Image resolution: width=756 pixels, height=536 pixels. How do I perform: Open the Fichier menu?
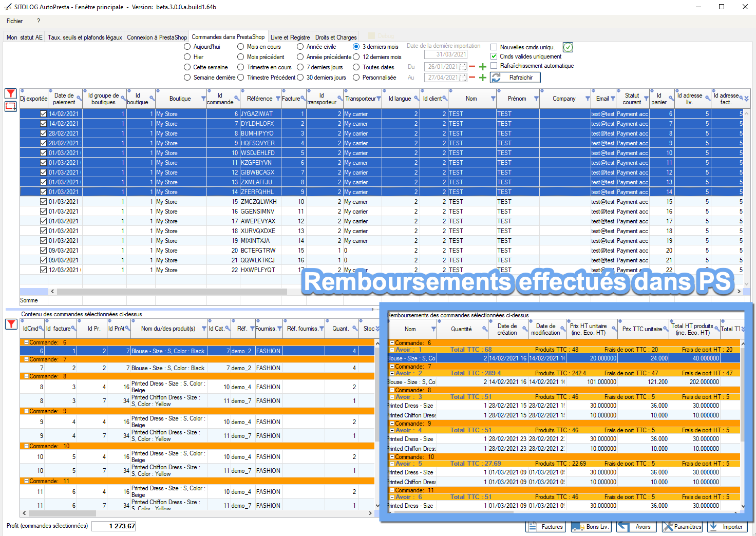click(14, 21)
